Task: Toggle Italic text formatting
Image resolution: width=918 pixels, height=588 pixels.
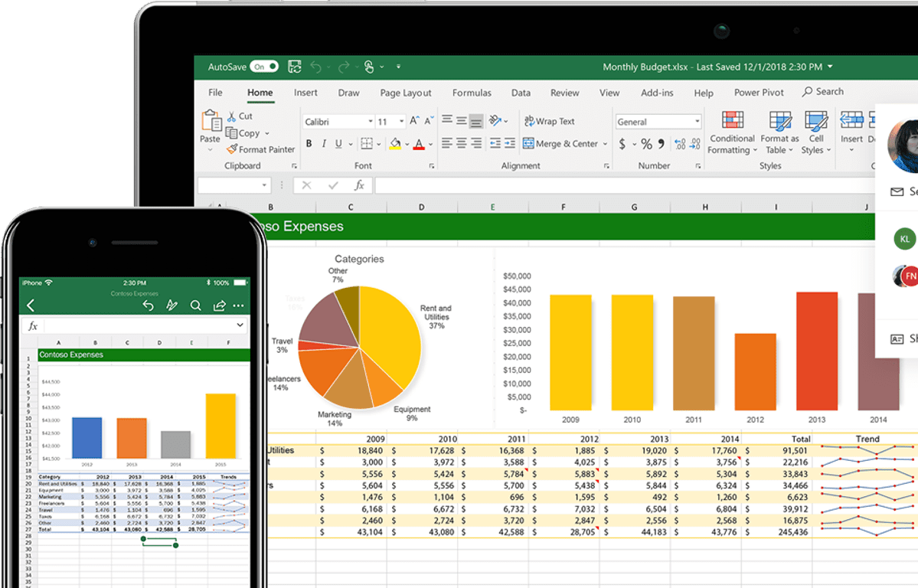Action: tap(324, 144)
